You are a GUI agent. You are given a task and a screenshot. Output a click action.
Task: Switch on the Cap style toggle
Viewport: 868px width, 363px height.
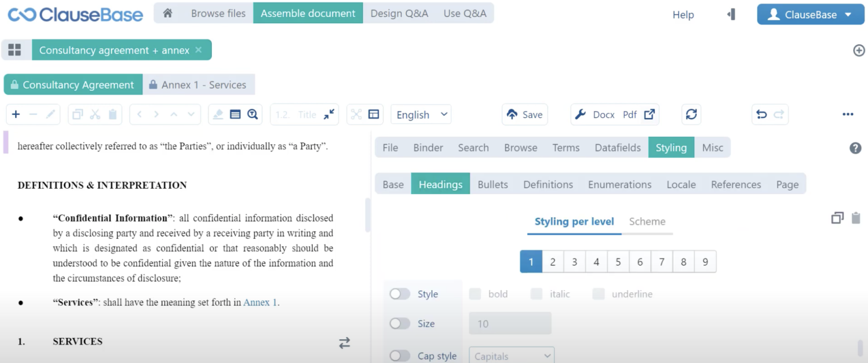click(400, 356)
